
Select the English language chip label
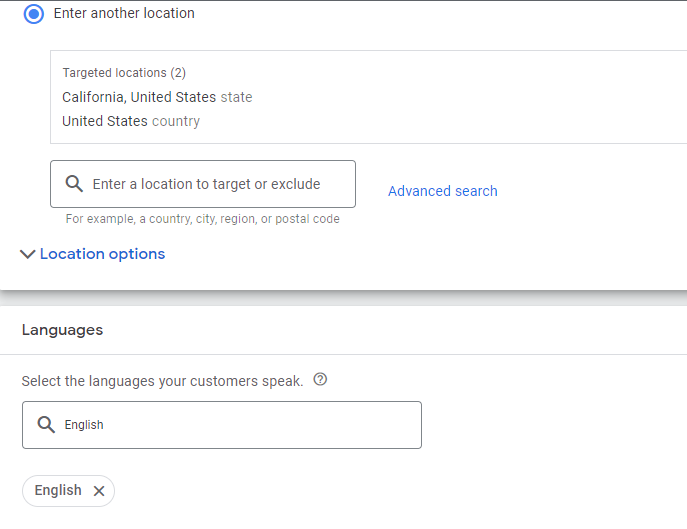(x=58, y=491)
